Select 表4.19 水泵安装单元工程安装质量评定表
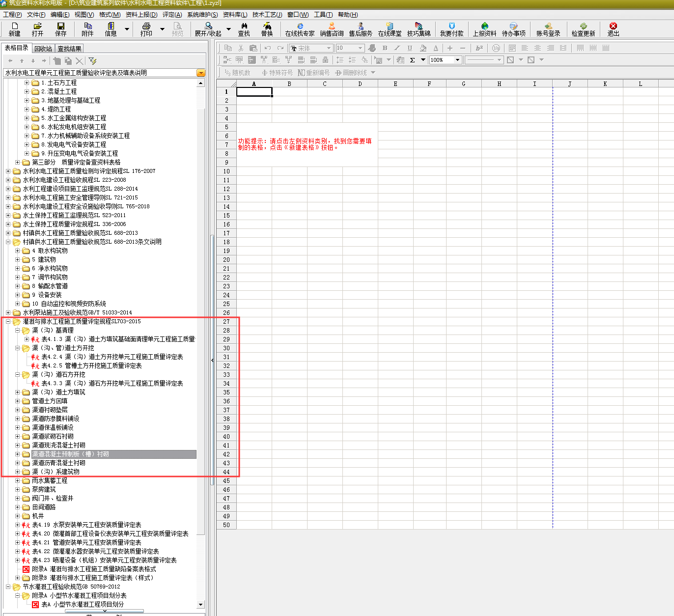 86,525
